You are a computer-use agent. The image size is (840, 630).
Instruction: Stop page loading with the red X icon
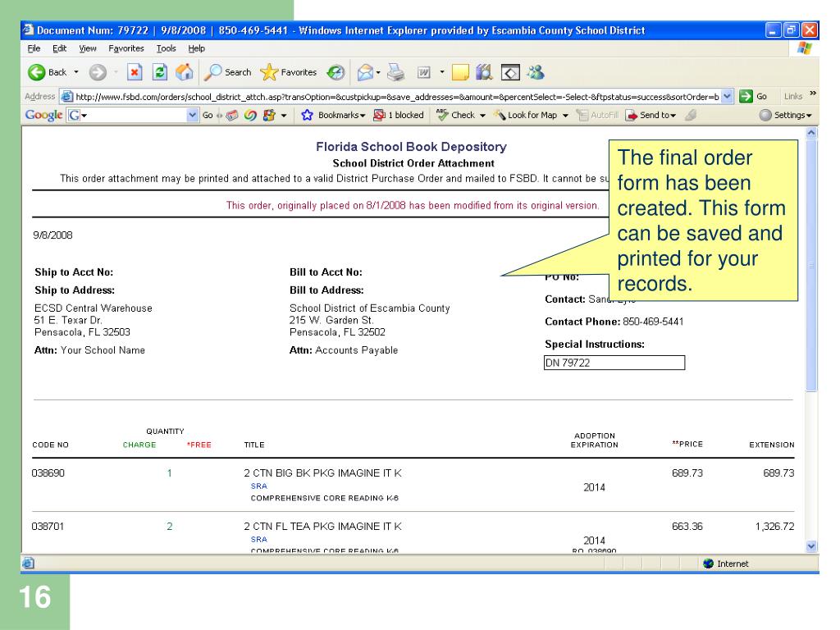tap(135, 72)
